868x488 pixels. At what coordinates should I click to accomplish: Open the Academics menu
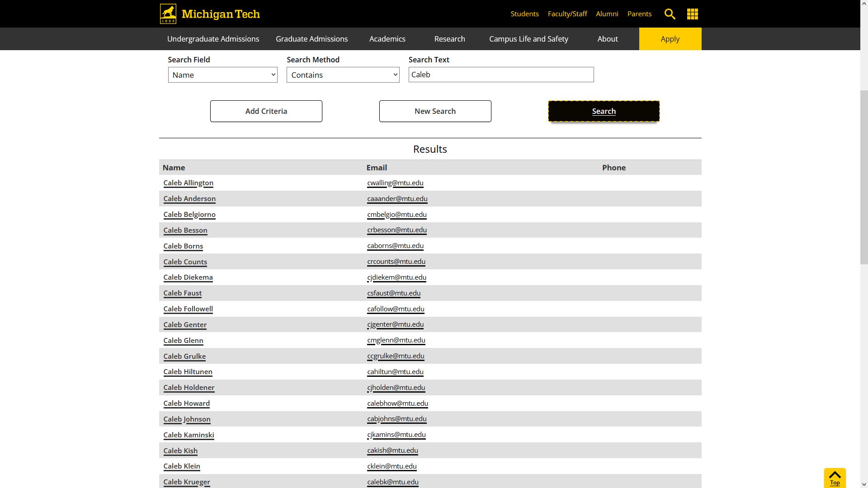387,39
